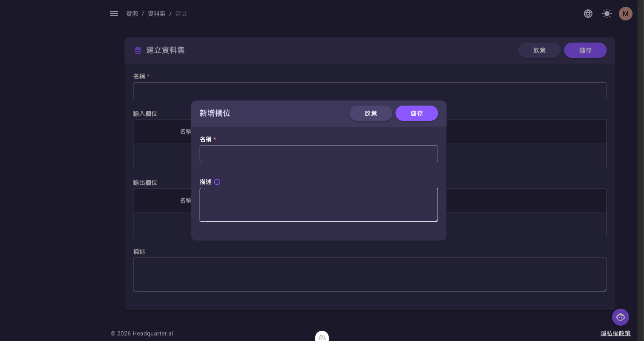Go to 資料集 breadcrumb
644x341 pixels.
[157, 14]
